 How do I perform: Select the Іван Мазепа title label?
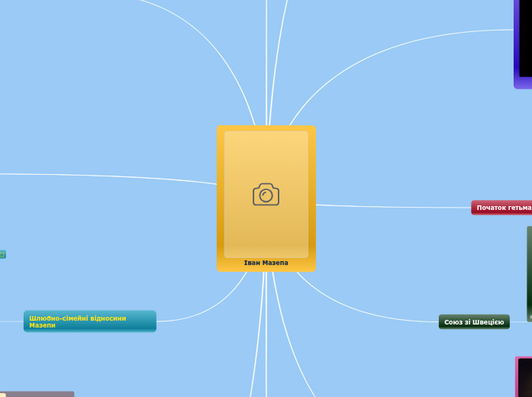click(x=266, y=263)
